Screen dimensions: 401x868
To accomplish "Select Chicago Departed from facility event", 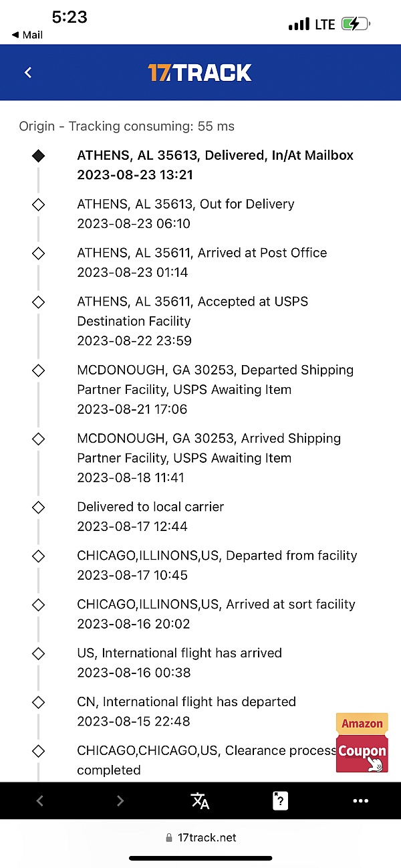I will coord(217,565).
